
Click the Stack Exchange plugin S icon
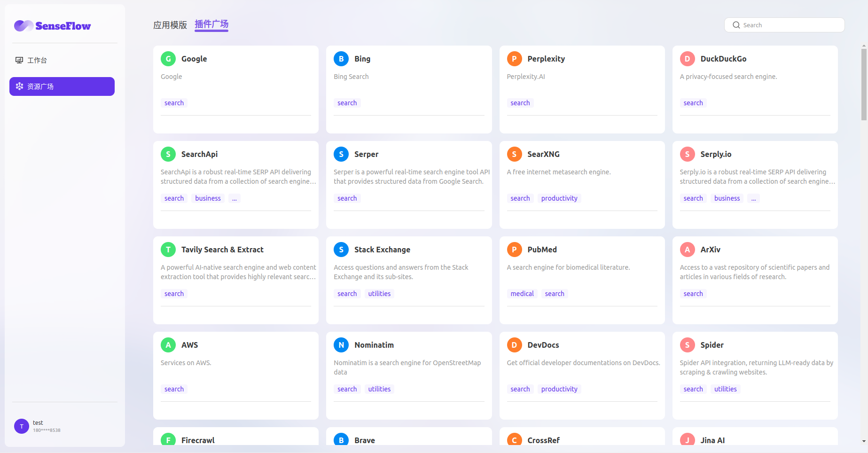click(x=341, y=250)
